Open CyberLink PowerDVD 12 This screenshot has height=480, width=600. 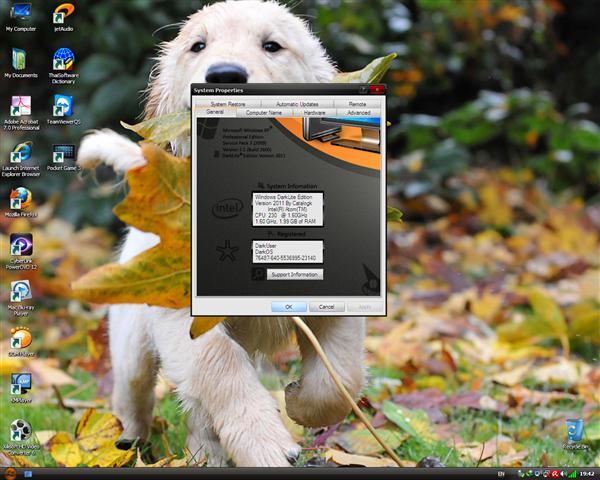(20, 245)
